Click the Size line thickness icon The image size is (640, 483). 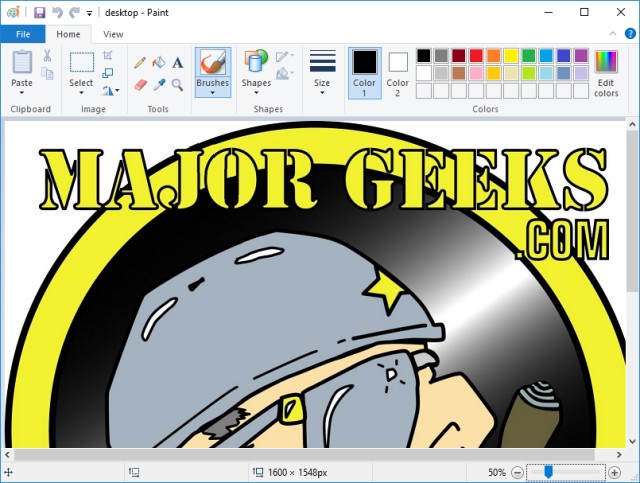pos(322,61)
